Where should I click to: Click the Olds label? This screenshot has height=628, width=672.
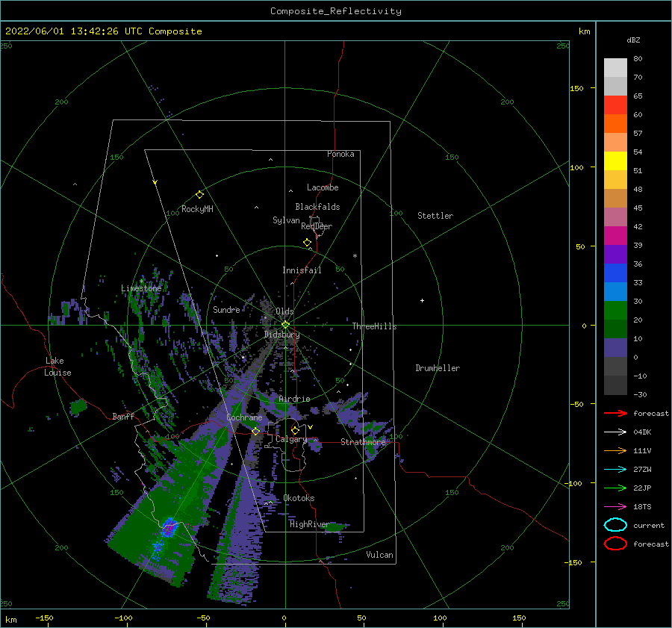click(284, 311)
